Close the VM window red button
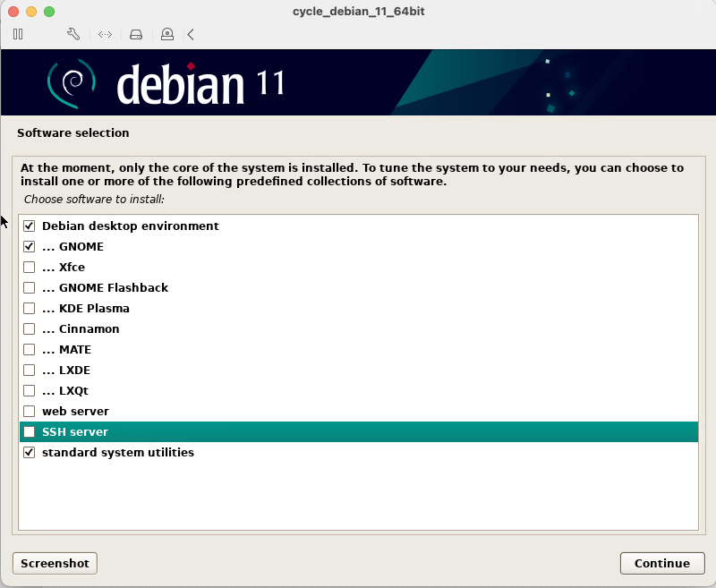 (x=13, y=12)
